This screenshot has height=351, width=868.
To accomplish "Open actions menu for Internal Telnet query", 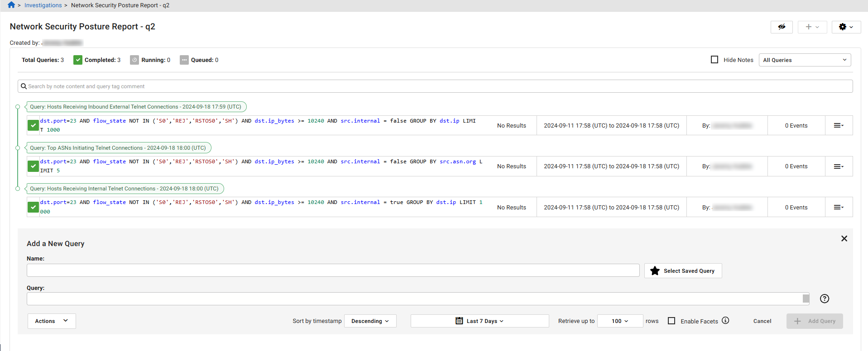I will 839,207.
